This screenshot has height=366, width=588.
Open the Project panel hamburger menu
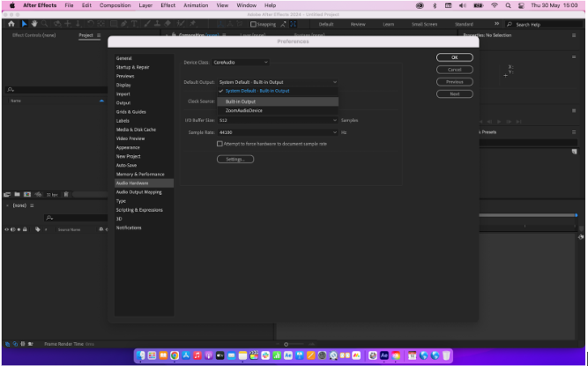point(99,35)
